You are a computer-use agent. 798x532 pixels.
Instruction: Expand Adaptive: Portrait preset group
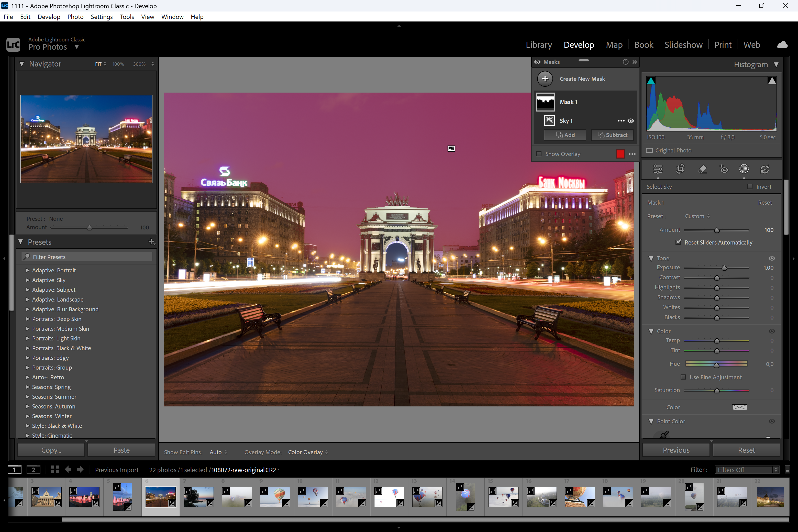point(28,270)
